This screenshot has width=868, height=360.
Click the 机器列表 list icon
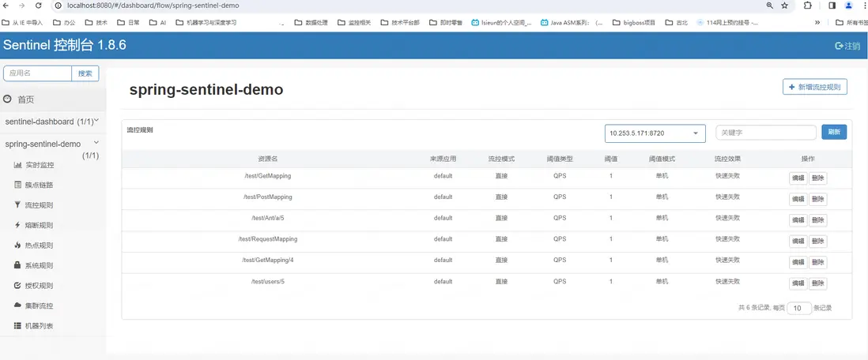17,326
